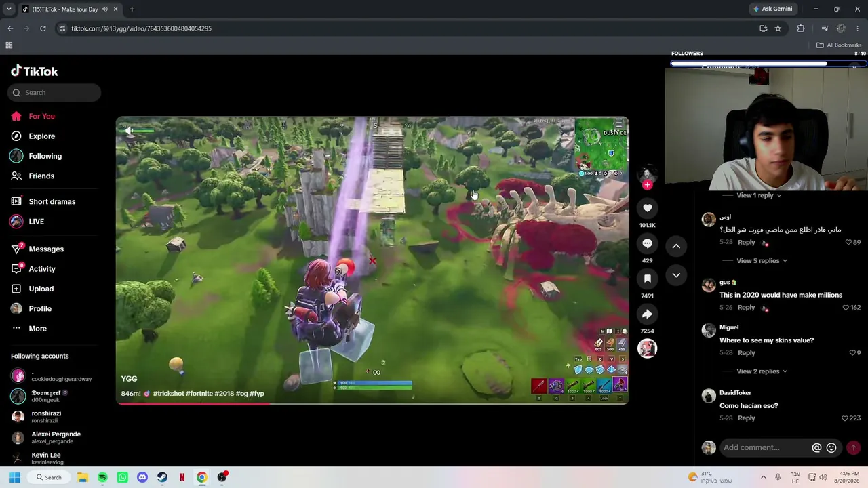Seek using the video progress bar

point(372,403)
